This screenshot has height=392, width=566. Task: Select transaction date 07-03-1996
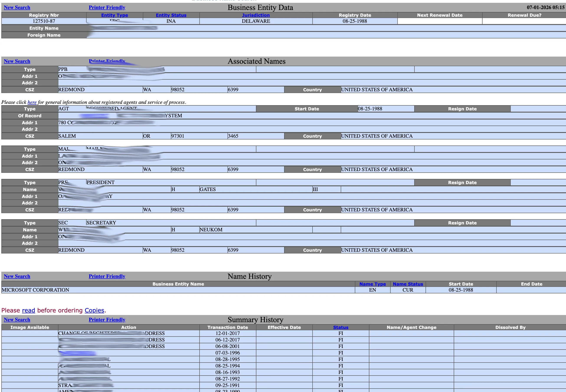pyautogui.click(x=228, y=353)
